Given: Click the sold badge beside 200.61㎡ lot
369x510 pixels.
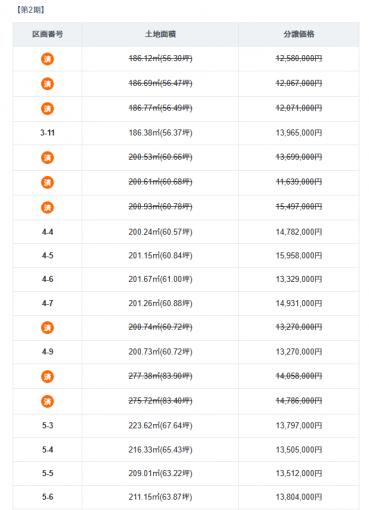Looking at the screenshot, I should [x=47, y=182].
